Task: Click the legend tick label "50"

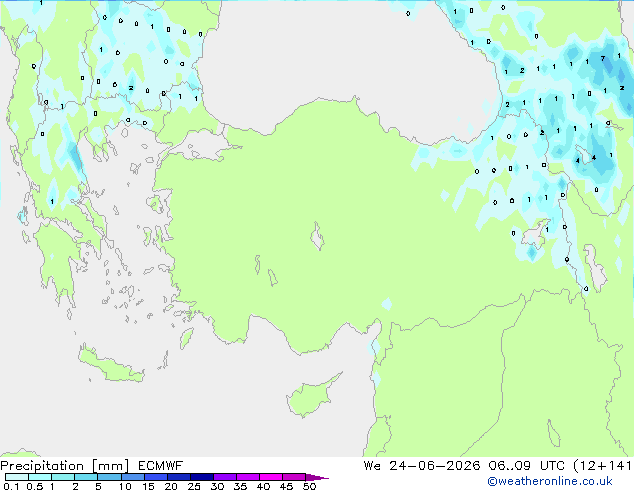Action: (309, 486)
